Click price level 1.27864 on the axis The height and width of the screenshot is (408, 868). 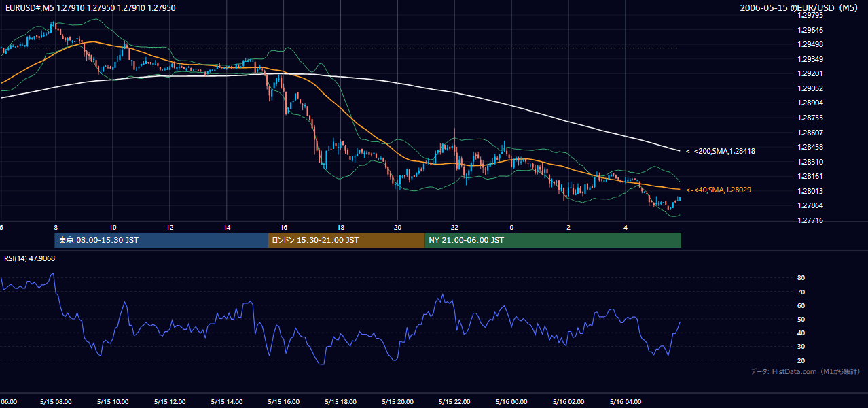[x=810, y=205]
